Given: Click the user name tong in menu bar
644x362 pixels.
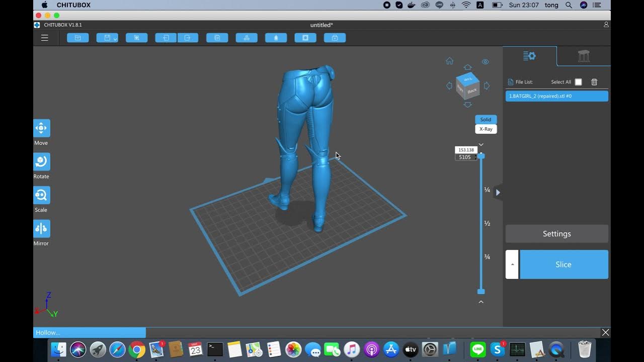Looking at the screenshot, I should (x=552, y=5).
